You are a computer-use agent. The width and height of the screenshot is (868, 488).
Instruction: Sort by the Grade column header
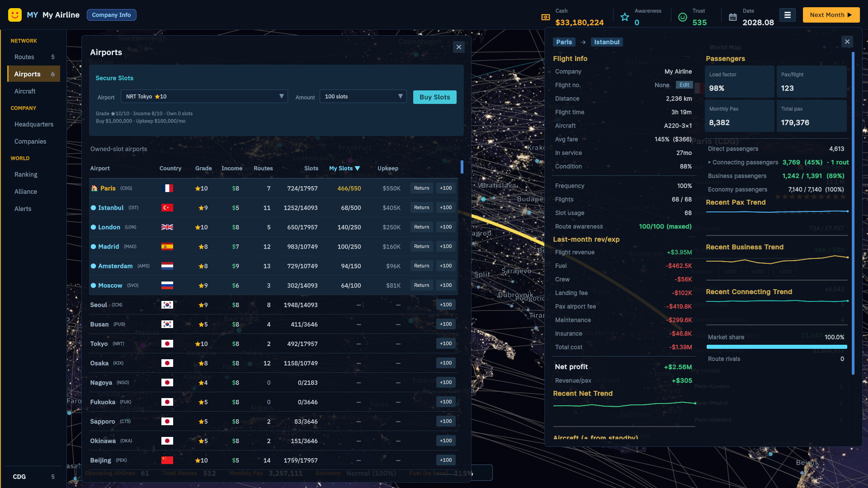(x=203, y=169)
